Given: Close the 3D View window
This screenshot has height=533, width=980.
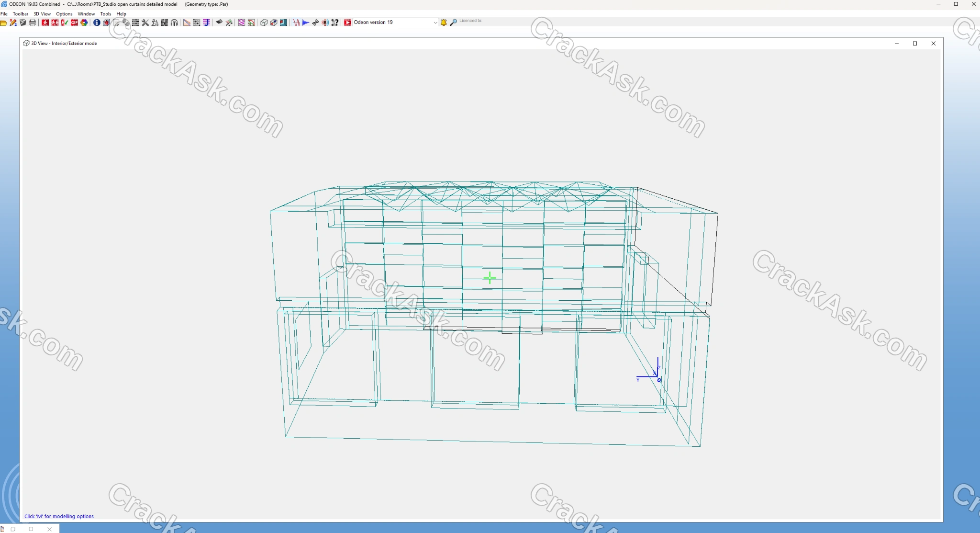Looking at the screenshot, I should [934, 44].
